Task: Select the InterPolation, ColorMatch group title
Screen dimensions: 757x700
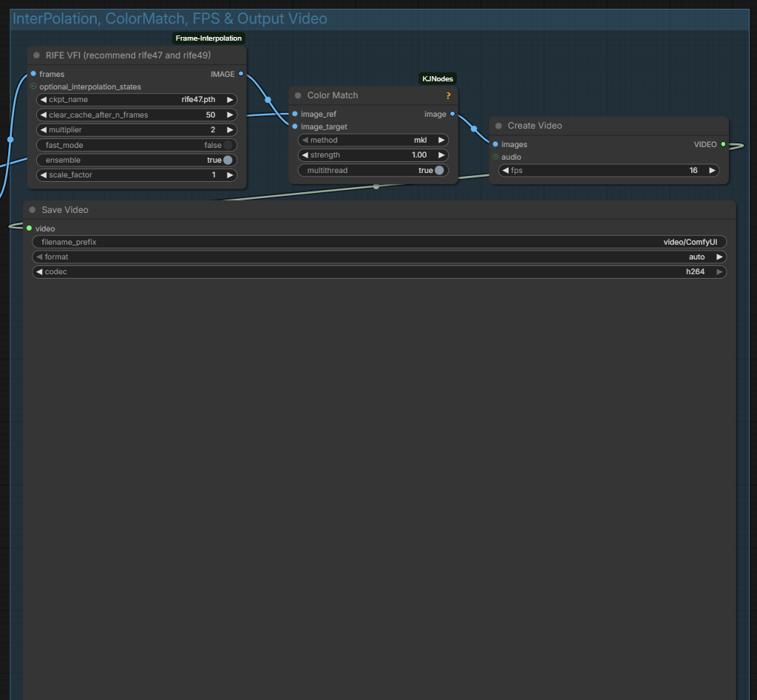Action: [169, 18]
